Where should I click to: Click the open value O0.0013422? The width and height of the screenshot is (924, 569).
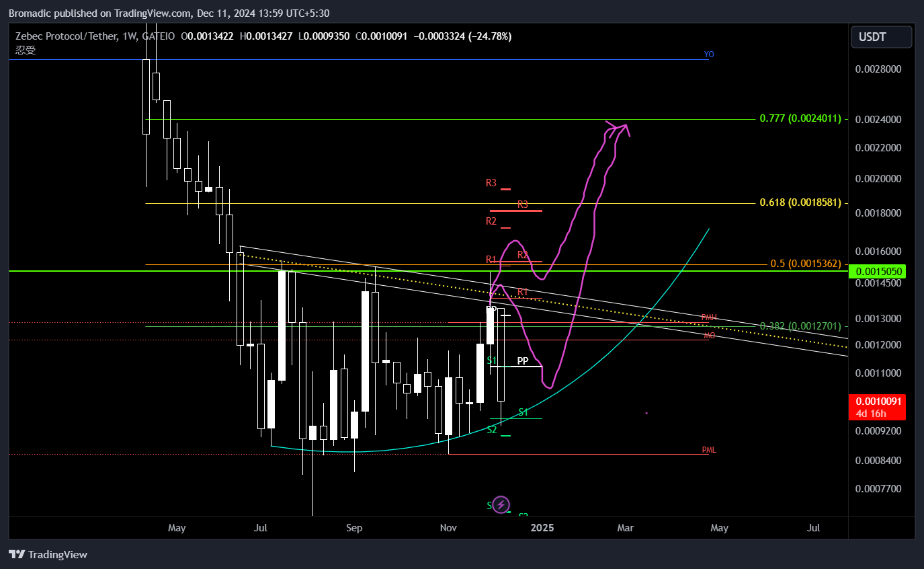[208, 36]
